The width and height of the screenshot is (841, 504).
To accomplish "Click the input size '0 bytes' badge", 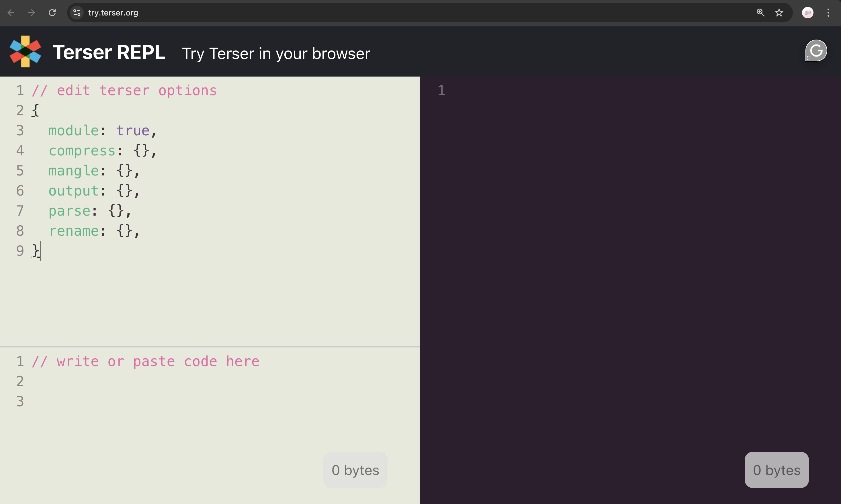I will 355,470.
